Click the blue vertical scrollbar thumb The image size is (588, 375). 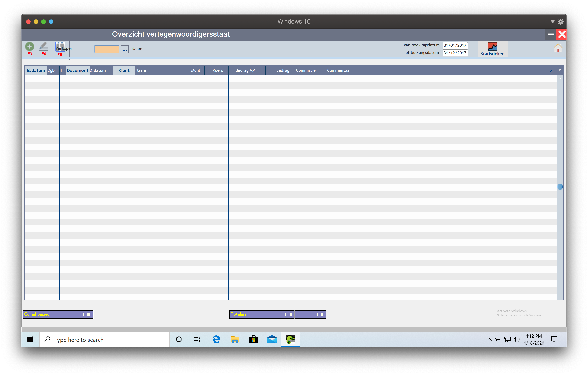[x=560, y=187]
